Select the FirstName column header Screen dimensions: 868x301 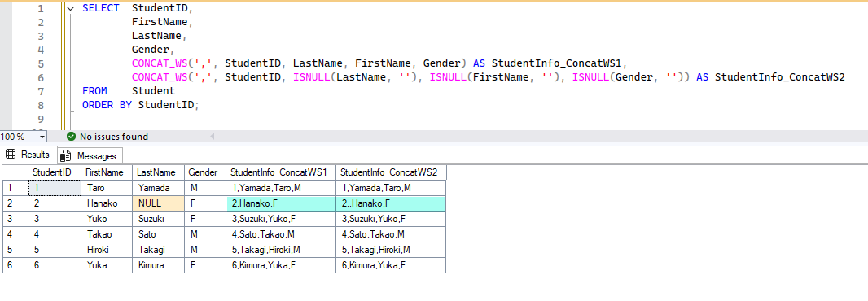click(x=107, y=172)
